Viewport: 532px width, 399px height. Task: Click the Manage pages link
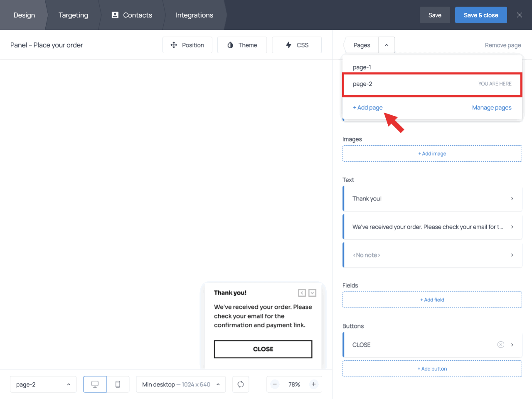tap(492, 107)
